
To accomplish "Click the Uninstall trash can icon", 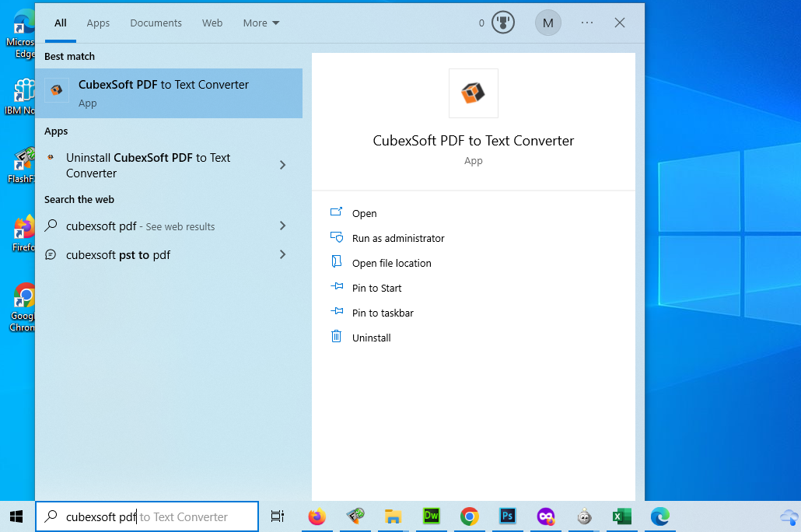I will (x=336, y=336).
